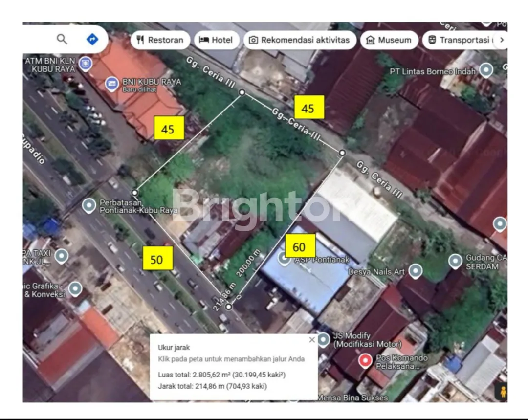
Task: Open directions with blue arrow icon
Action: coord(92,39)
